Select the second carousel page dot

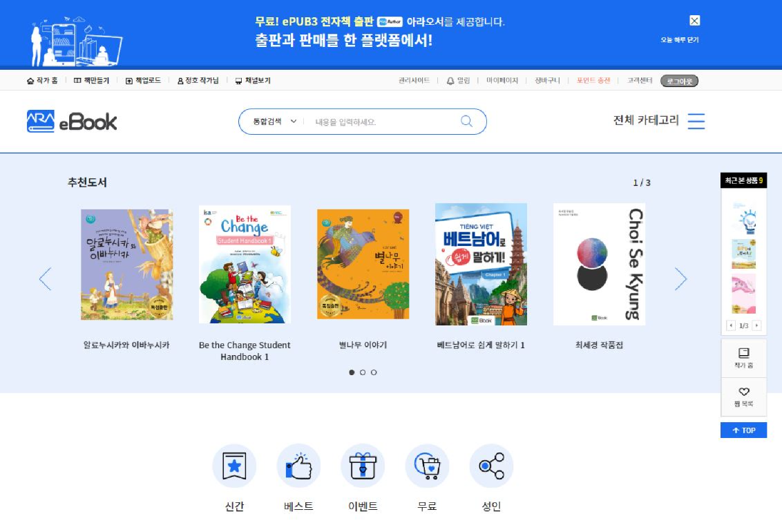[363, 372]
